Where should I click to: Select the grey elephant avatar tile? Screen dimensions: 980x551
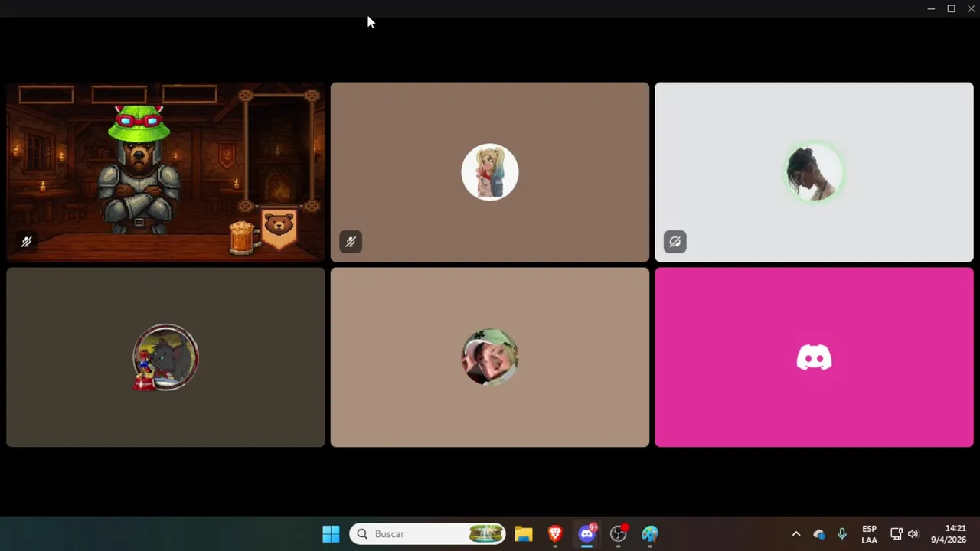point(165,357)
